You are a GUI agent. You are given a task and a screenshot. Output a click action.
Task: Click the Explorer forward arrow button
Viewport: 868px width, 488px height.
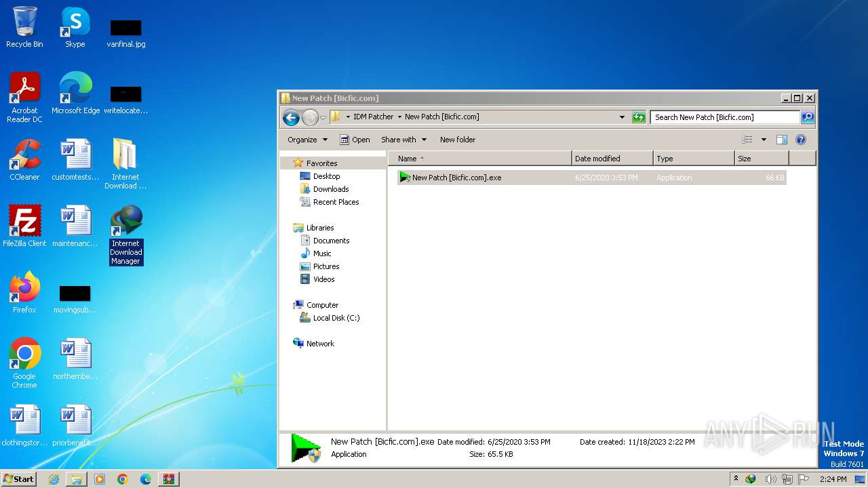tap(310, 117)
